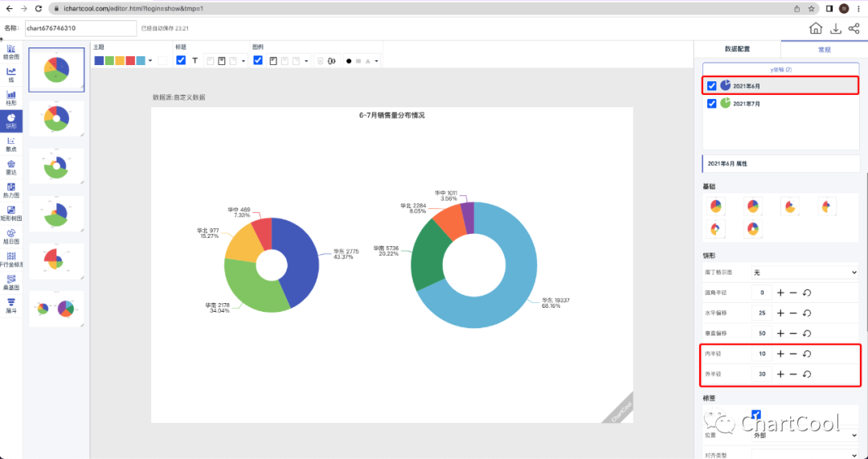Select the 平行坐标系 parallel coordinates chart type
868x459 pixels.
pyautogui.click(x=11, y=260)
